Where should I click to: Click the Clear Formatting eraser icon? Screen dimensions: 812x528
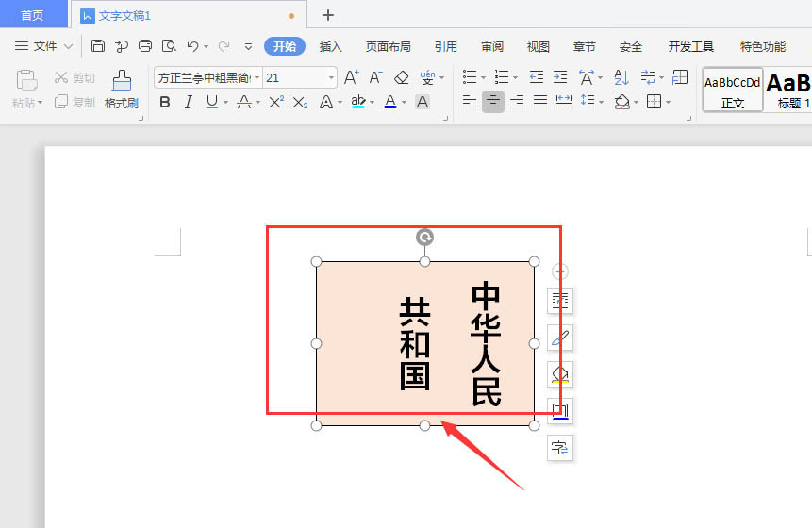click(402, 77)
